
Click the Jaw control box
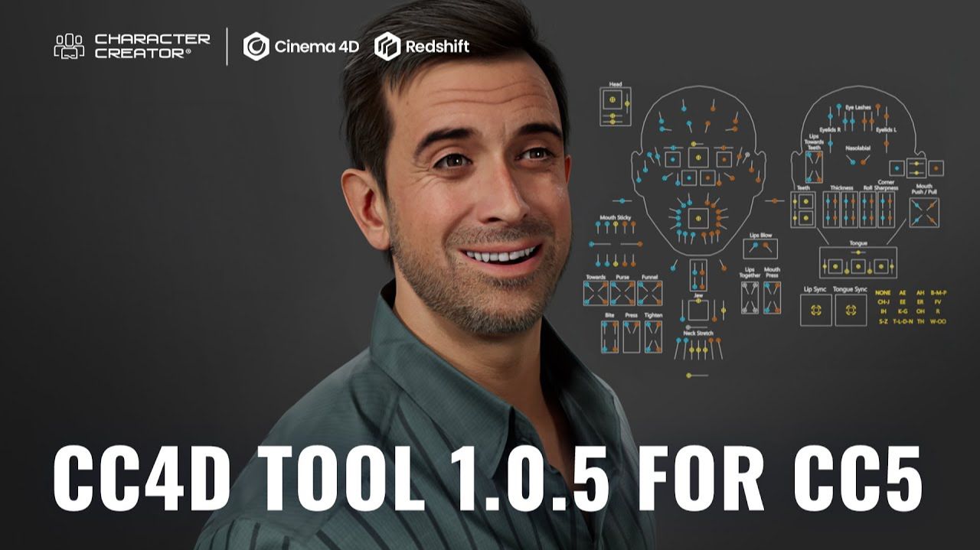[697, 309]
